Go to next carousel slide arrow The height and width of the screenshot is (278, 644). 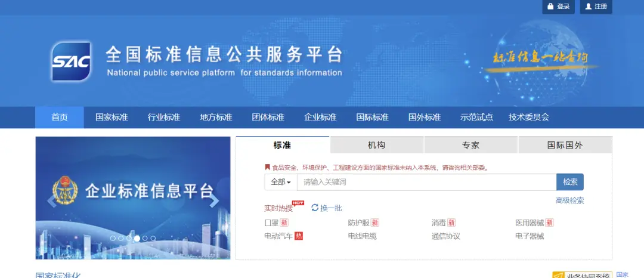tap(215, 201)
